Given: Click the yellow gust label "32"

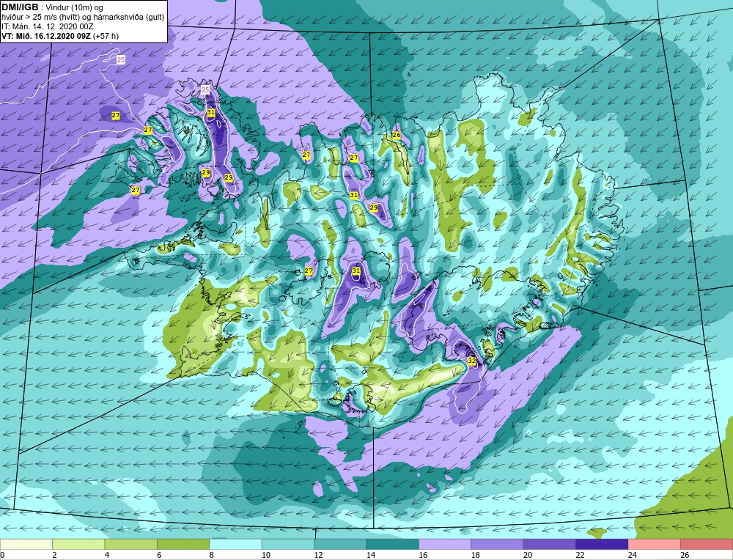Looking at the screenshot, I should (x=471, y=361).
